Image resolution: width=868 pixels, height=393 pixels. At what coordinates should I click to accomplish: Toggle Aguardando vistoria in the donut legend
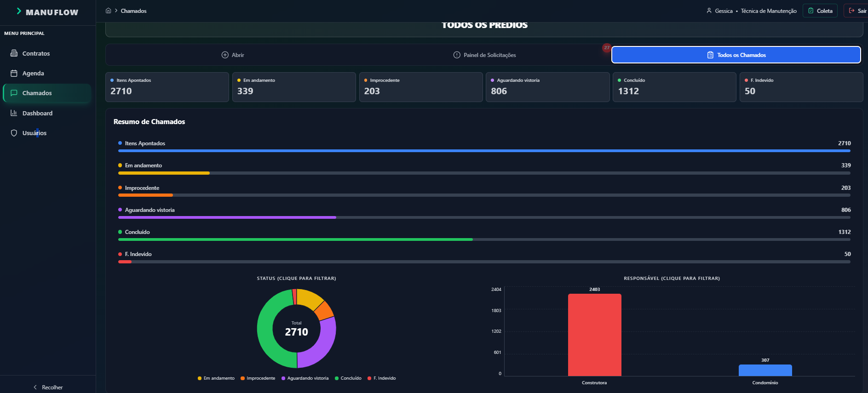pyautogui.click(x=305, y=378)
